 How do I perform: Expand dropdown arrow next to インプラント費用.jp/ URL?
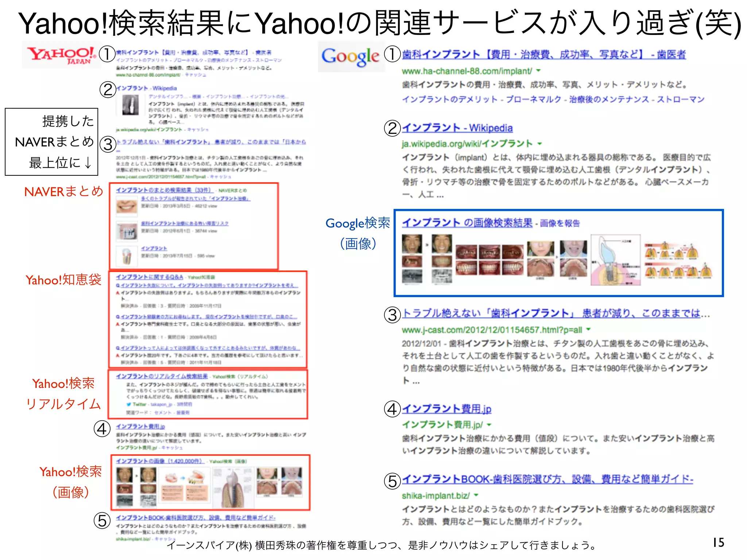[489, 425]
